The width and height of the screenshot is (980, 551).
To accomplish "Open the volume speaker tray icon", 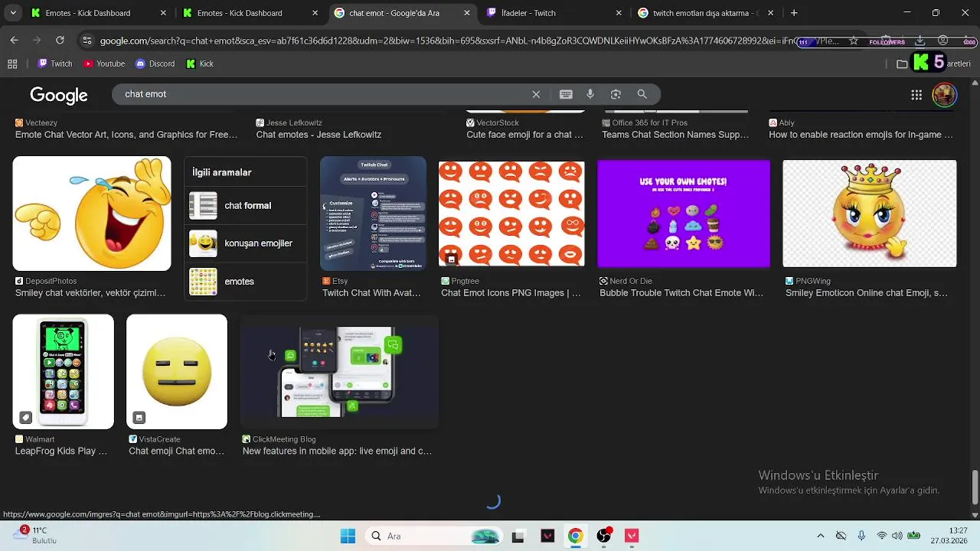I will tap(897, 536).
